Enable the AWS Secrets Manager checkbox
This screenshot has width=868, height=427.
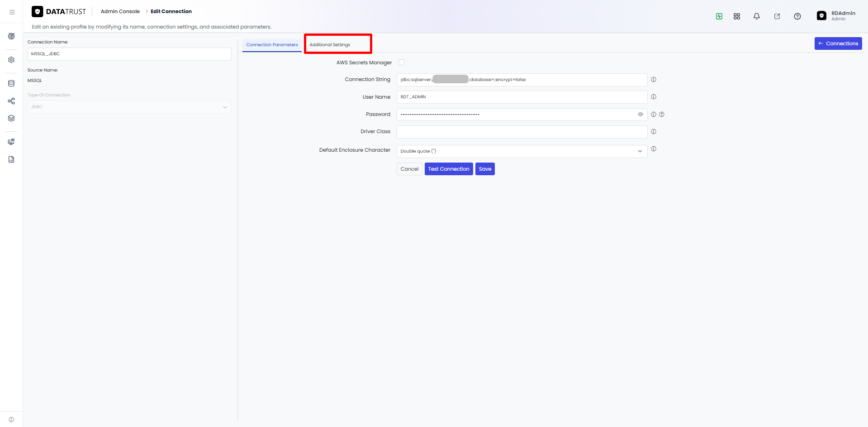point(401,62)
